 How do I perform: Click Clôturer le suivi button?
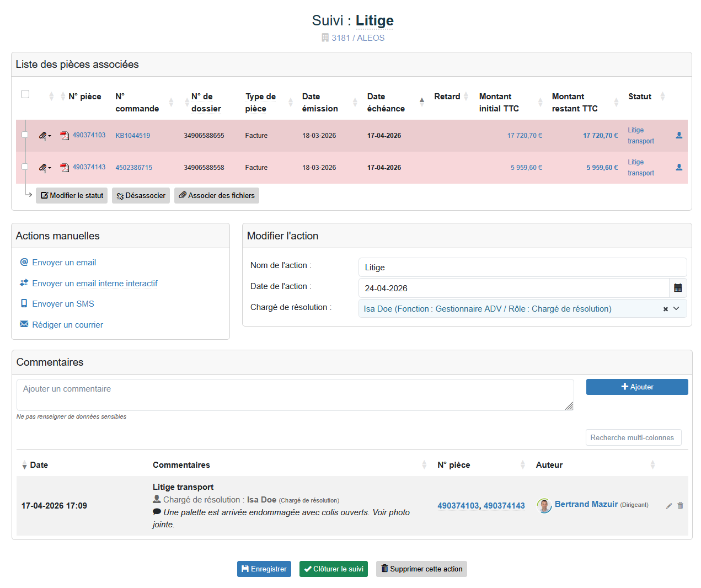tap(333, 569)
